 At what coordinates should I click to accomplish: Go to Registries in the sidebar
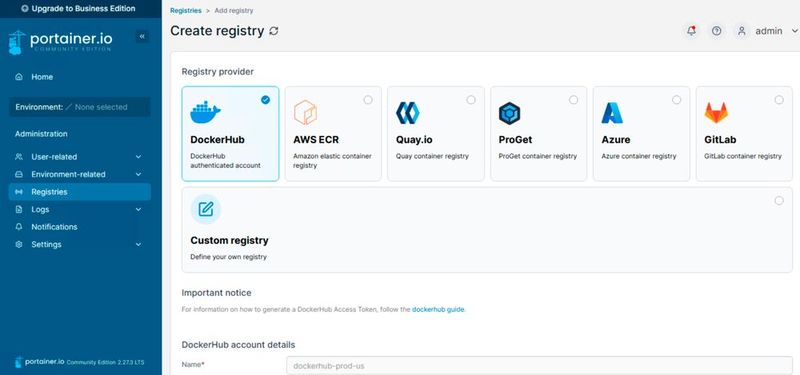click(80, 192)
